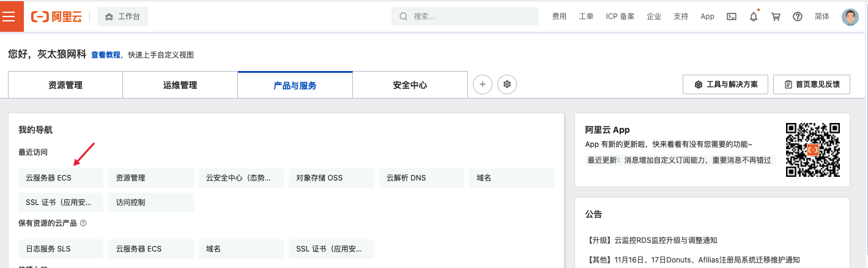Open 云服务器 ECS under 最近访问

click(x=61, y=178)
